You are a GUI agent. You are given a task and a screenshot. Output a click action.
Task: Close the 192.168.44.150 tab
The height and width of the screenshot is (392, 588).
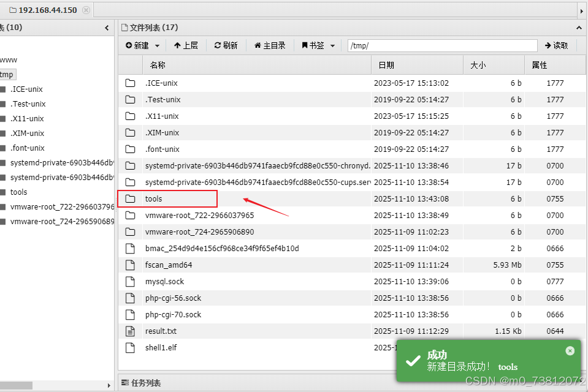(x=86, y=10)
